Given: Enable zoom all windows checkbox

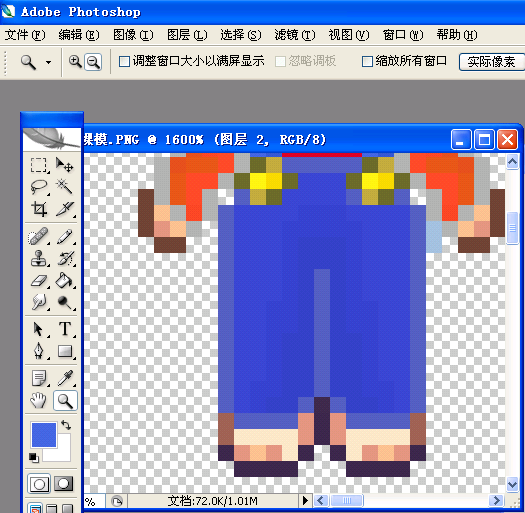Looking at the screenshot, I should click(x=367, y=62).
